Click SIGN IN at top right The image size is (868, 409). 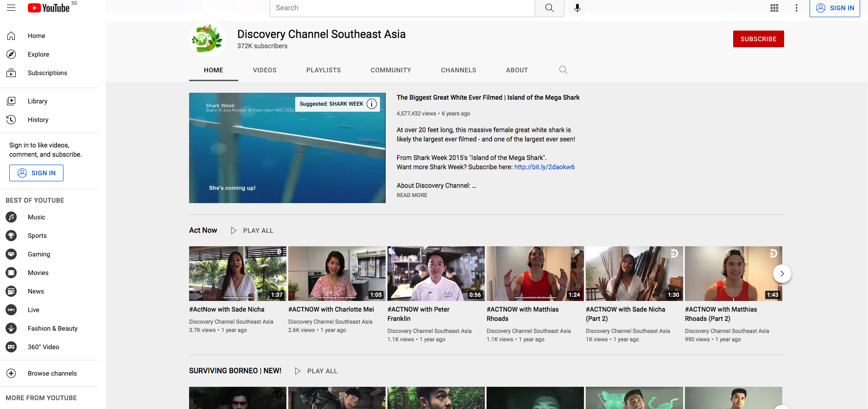point(835,8)
